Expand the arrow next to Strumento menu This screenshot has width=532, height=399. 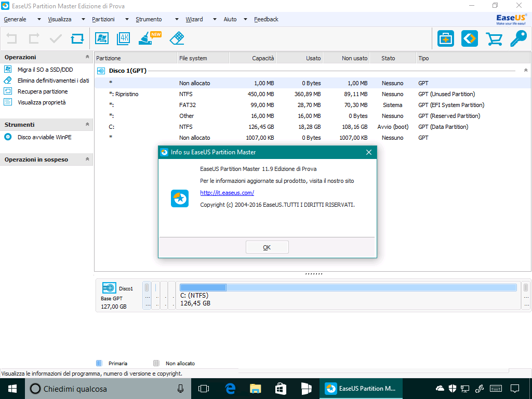click(177, 19)
